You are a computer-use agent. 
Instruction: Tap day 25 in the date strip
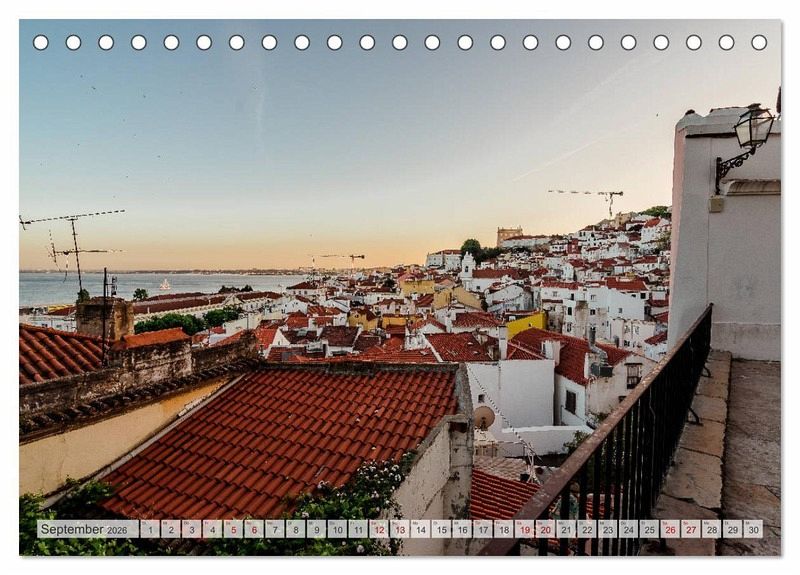pos(650,529)
